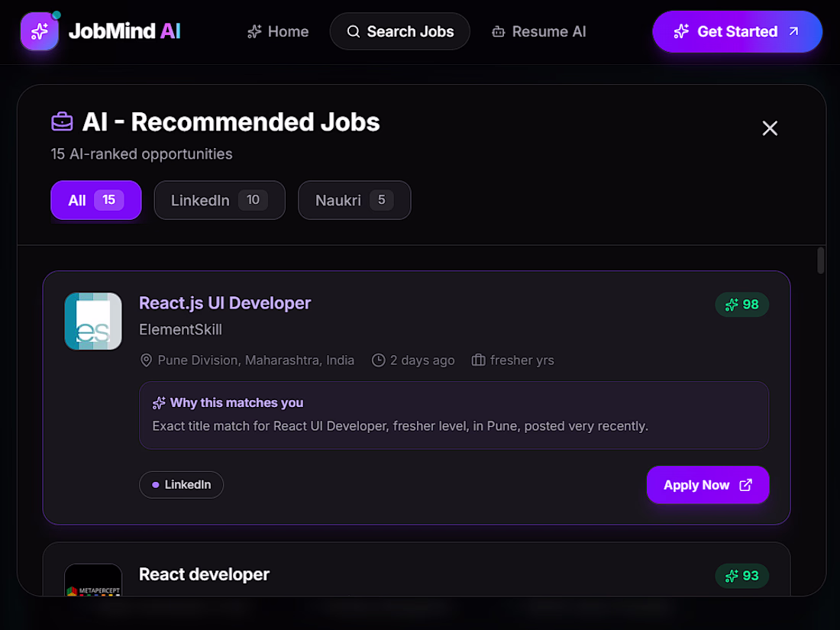Screen dimensions: 840x630
Task: Click the magnifier icon in Search Jobs
Action: click(354, 31)
